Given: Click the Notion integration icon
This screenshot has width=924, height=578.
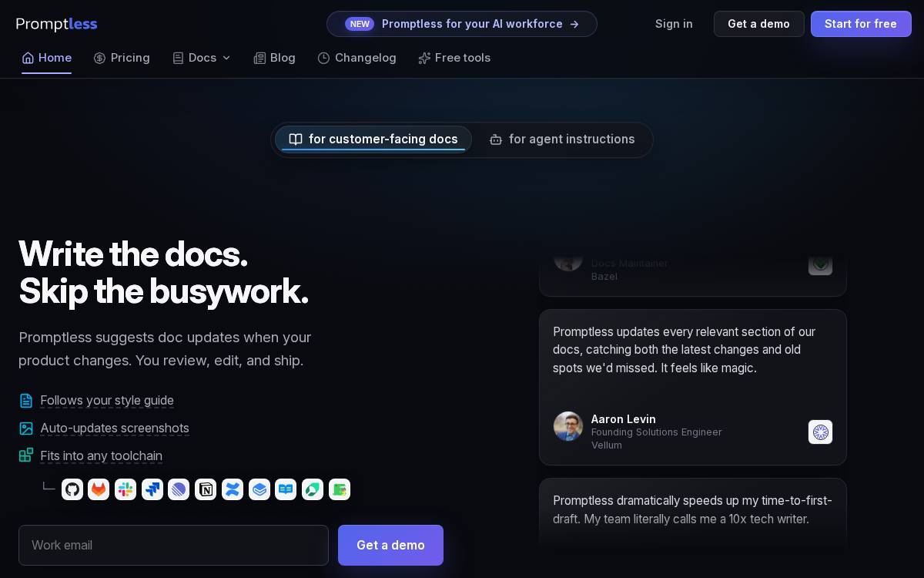Looking at the screenshot, I should coord(206,489).
